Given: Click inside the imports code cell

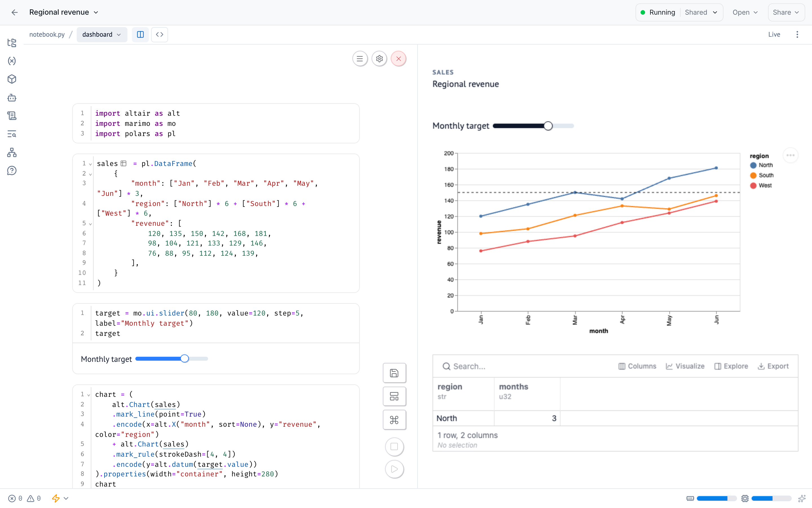Looking at the screenshot, I should click(x=216, y=124).
